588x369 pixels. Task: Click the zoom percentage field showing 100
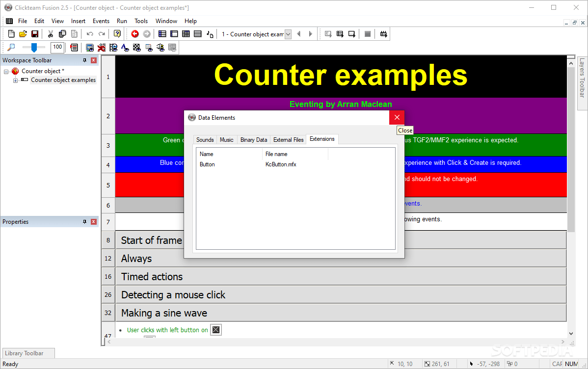click(x=57, y=47)
